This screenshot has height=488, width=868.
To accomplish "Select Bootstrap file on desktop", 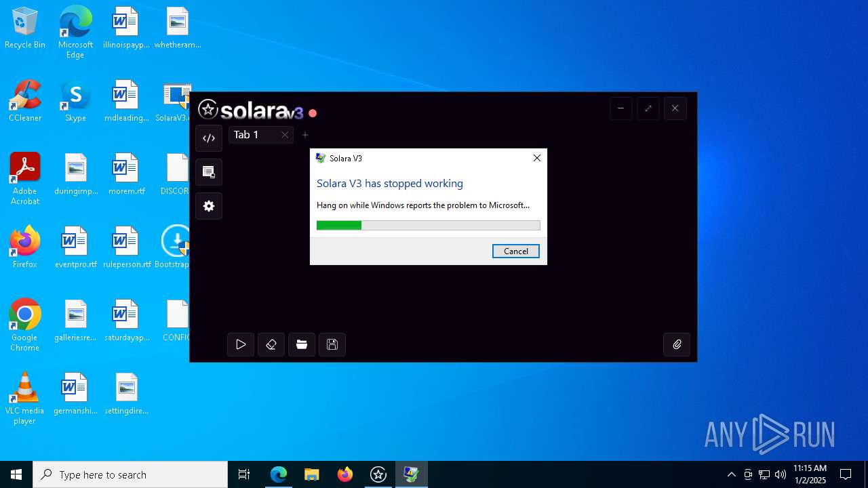I will pyautogui.click(x=174, y=248).
